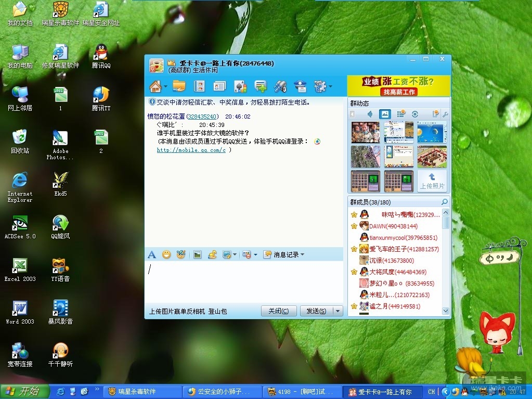532x399 pixels.
Task: Expand the screen capture dropdown arrow
Action: click(235, 254)
